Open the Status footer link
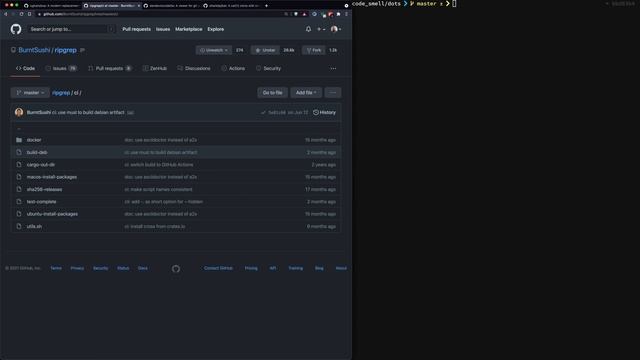The image size is (640, 360). pyautogui.click(x=123, y=268)
